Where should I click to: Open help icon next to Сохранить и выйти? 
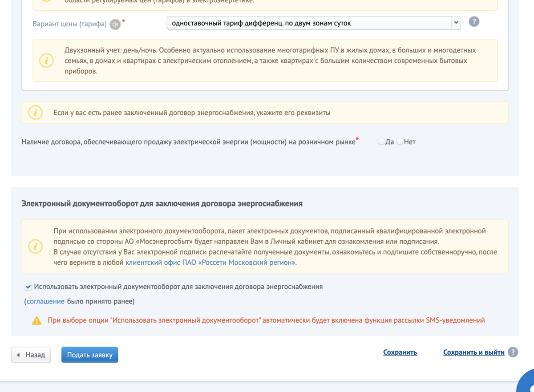tap(513, 352)
